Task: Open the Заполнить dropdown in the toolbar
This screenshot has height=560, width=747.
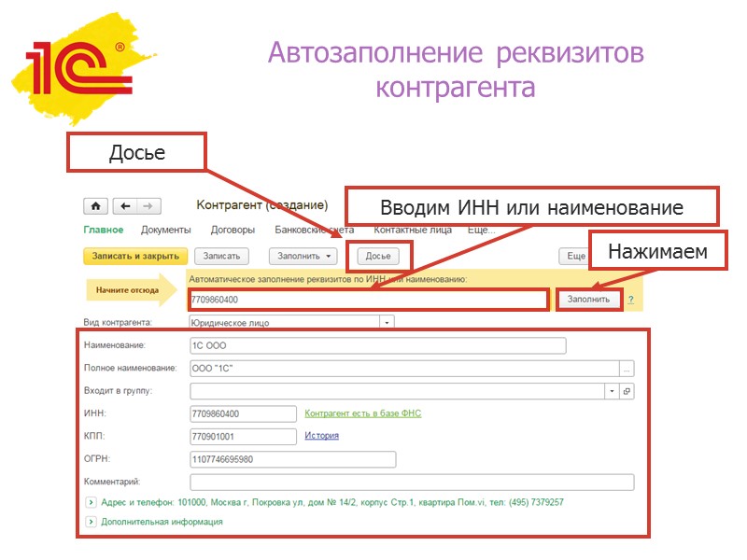Action: click(x=303, y=256)
